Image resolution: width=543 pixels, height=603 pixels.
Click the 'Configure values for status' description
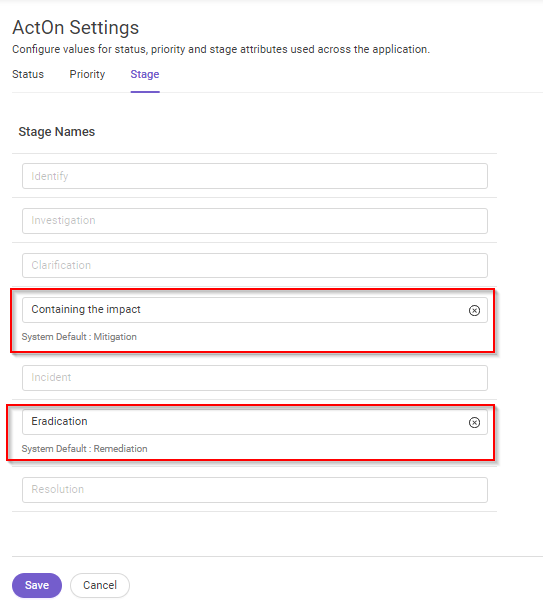tap(221, 49)
